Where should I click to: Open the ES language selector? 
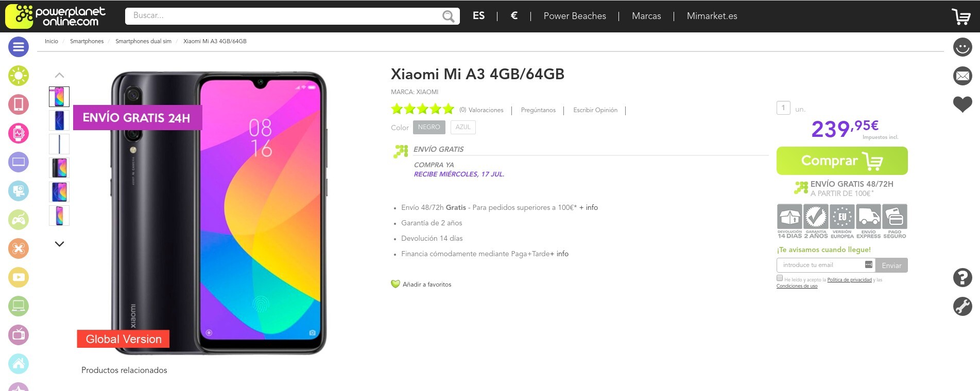478,16
